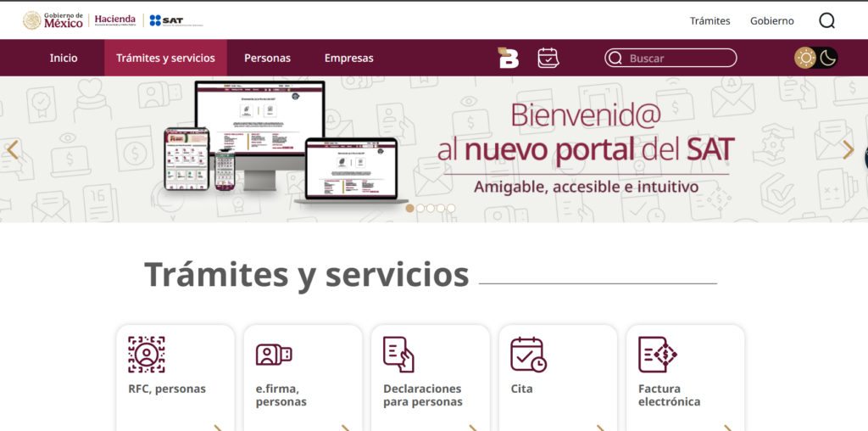Go to previous banner slide arrow
This screenshot has height=431, width=868.
coord(12,149)
